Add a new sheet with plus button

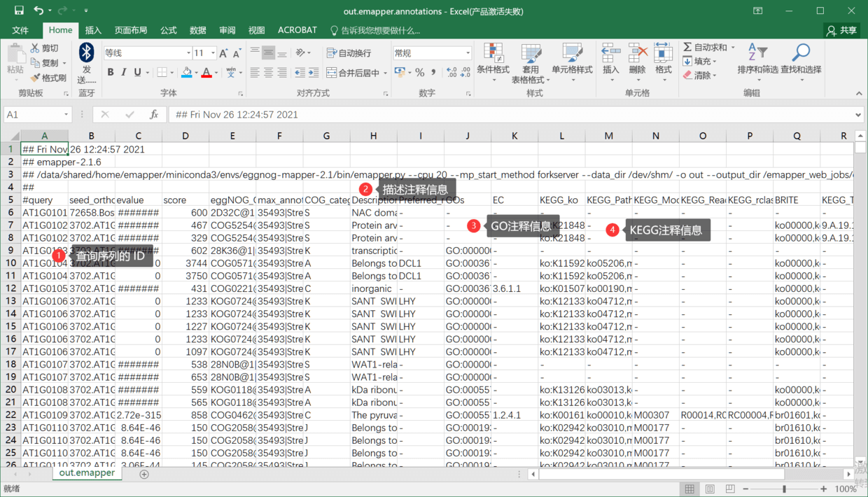tap(144, 474)
